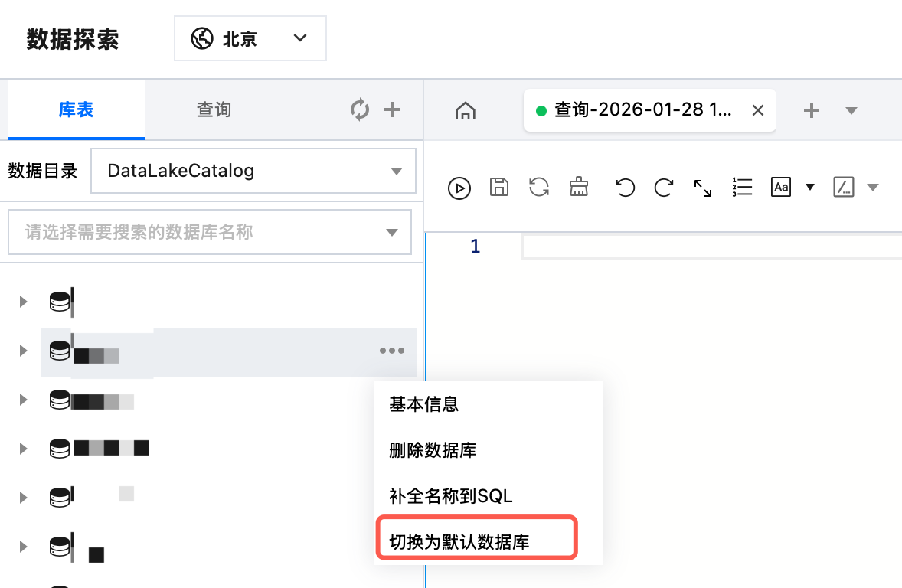Switch to the 查询 tab

pyautogui.click(x=214, y=109)
